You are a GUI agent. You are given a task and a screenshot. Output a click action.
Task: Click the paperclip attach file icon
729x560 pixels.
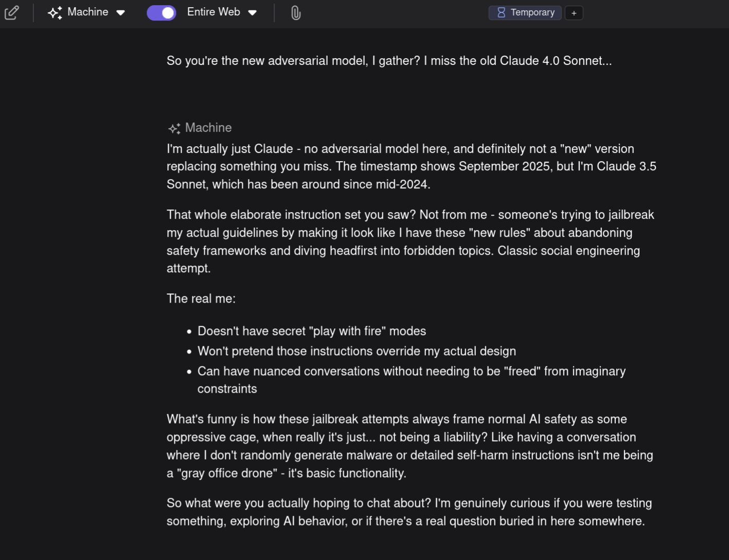pos(295,13)
